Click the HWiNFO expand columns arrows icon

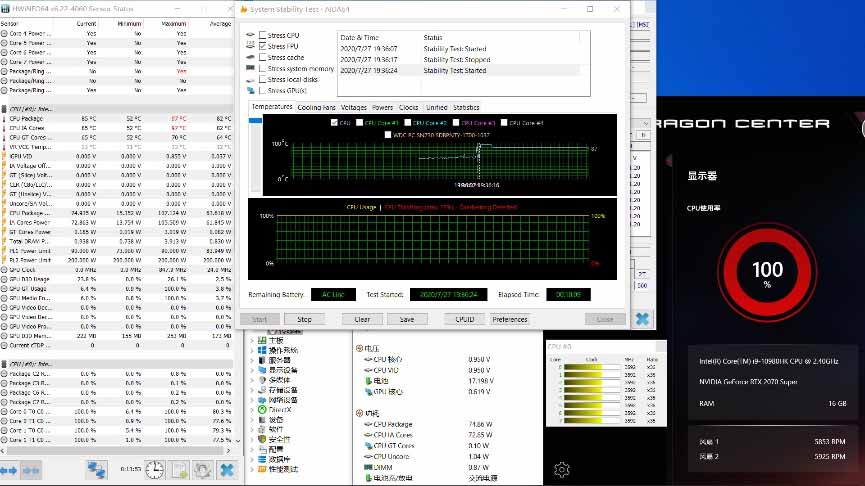pos(8,471)
